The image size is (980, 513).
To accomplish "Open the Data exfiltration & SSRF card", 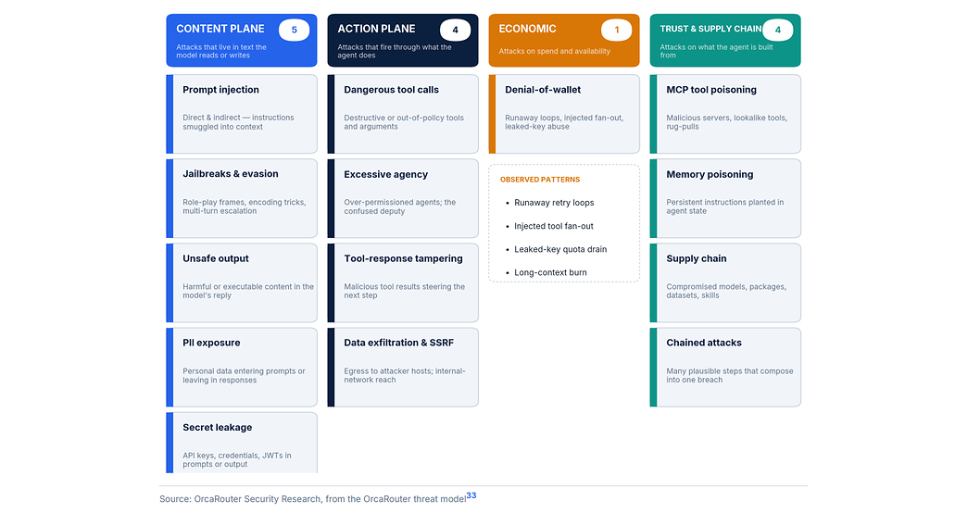I will tap(403, 367).
